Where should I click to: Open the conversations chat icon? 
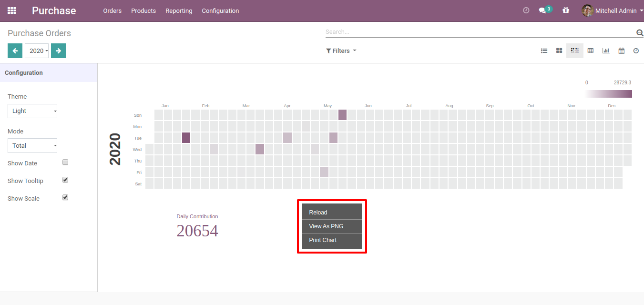pyautogui.click(x=542, y=10)
